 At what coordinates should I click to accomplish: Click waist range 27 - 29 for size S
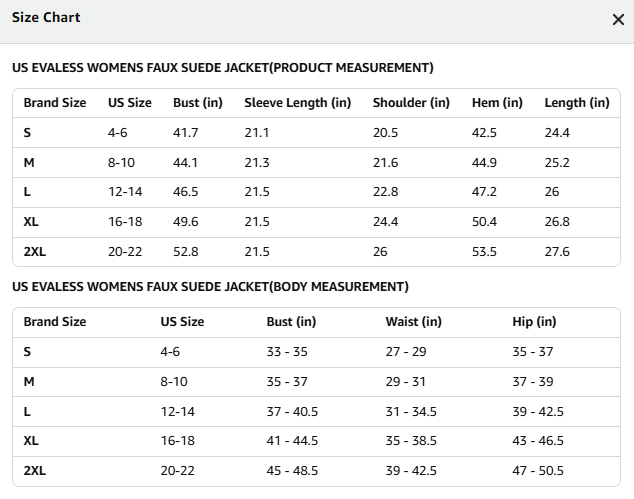tap(406, 352)
